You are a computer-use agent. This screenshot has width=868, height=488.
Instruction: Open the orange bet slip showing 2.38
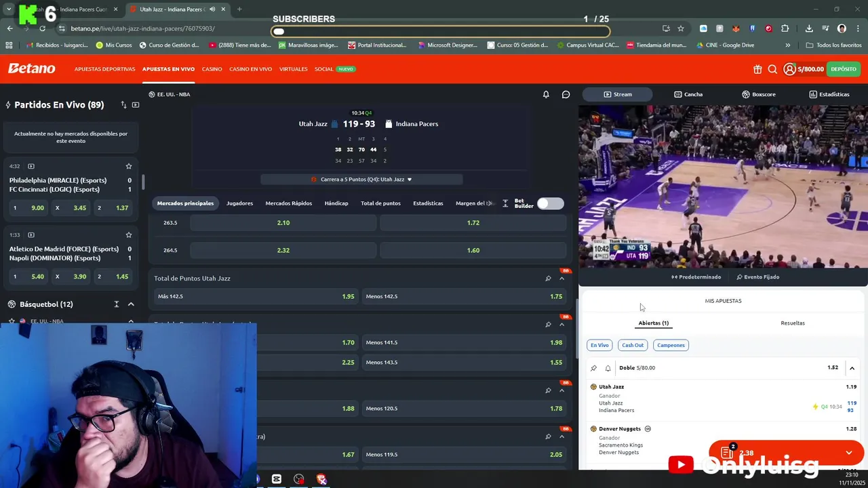(x=785, y=453)
